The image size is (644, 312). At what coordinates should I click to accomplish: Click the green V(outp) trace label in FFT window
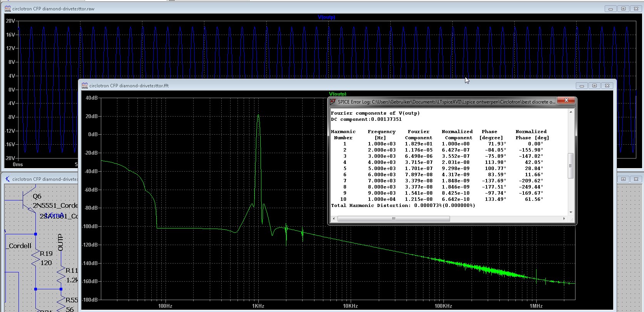tap(338, 94)
